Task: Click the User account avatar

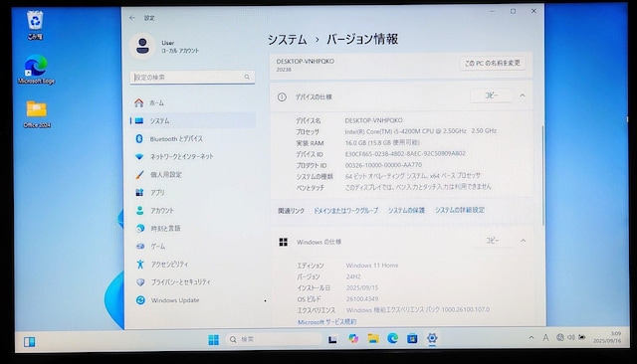Action: [x=142, y=46]
